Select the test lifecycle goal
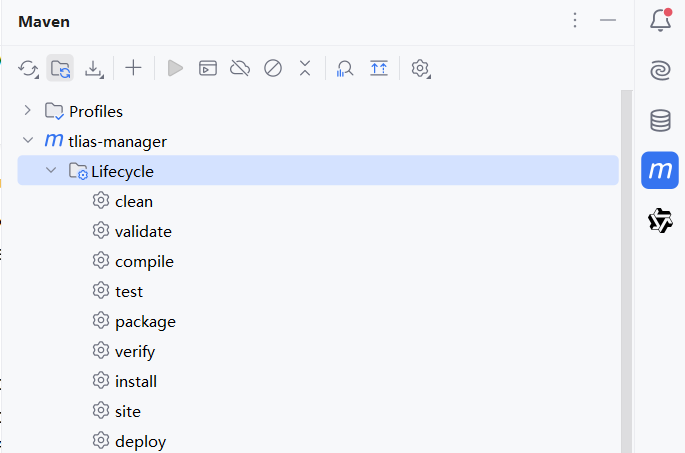Image resolution: width=685 pixels, height=453 pixels. [129, 292]
